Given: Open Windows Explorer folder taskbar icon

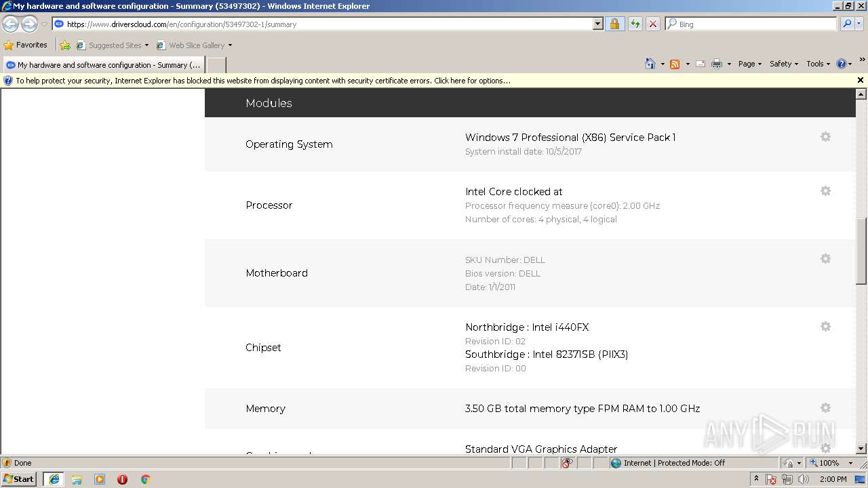Looking at the screenshot, I should [77, 479].
